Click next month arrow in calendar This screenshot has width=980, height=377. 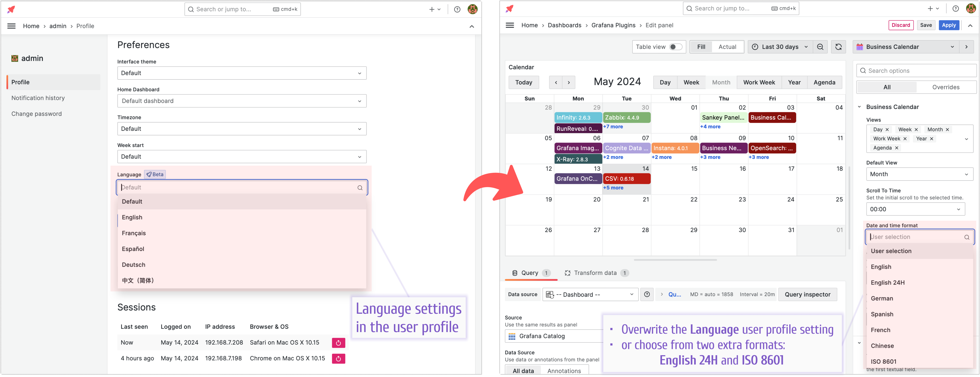[569, 82]
